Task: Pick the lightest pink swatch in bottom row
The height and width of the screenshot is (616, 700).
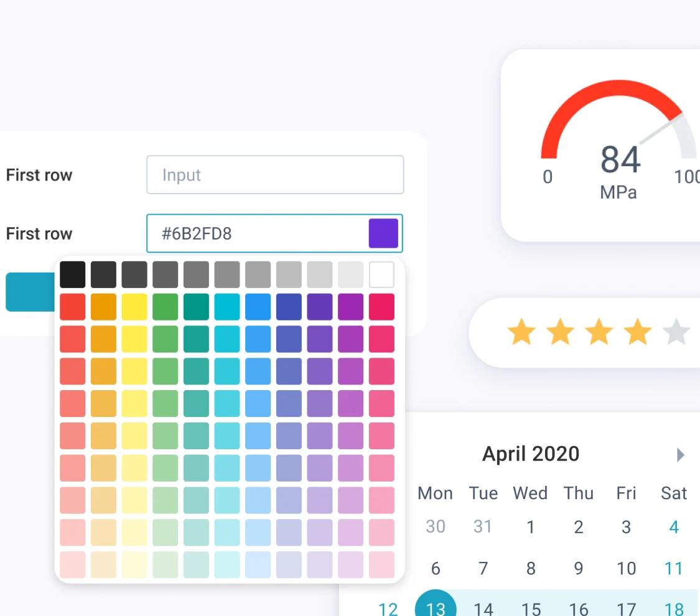Action: (381, 565)
